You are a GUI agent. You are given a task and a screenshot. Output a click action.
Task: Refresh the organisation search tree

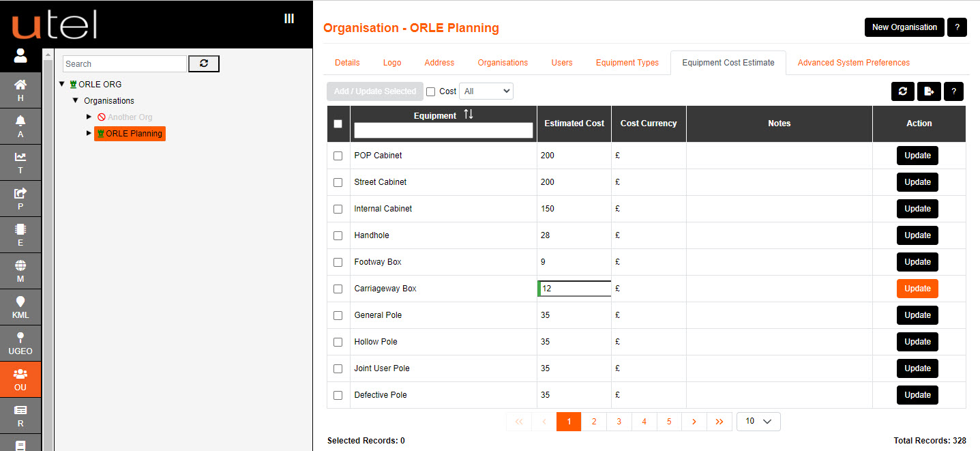[x=203, y=63]
